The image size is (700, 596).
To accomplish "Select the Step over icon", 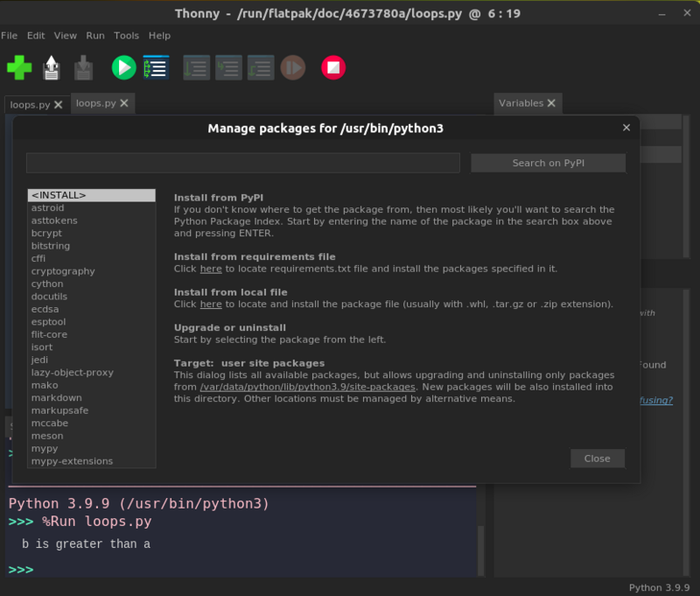I will point(196,67).
